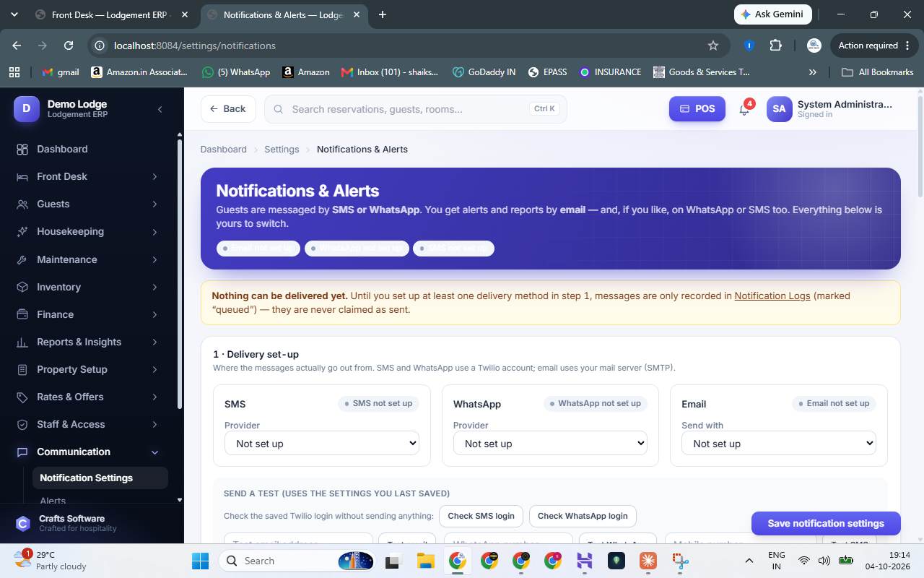
Task: Open the SMS Provider dropdown
Action: (322, 443)
